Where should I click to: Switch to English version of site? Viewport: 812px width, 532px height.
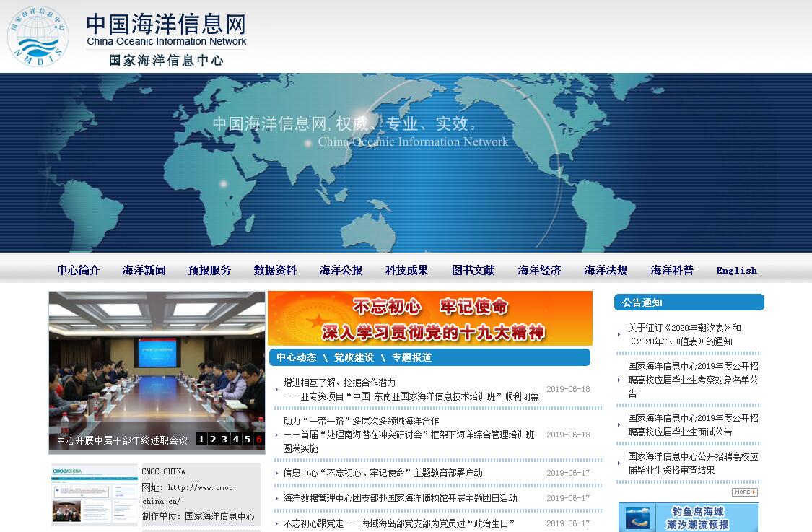click(x=736, y=271)
